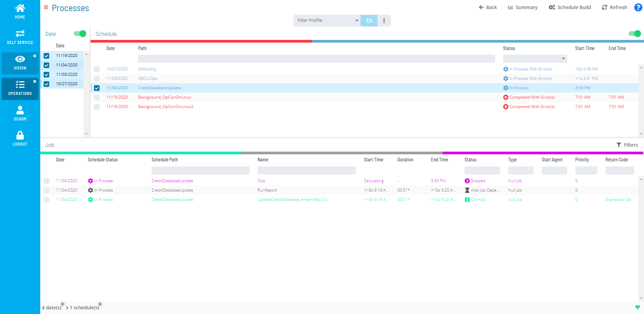Click the filter profile refresh arrows icon
644x314 pixels.
pos(369,20)
